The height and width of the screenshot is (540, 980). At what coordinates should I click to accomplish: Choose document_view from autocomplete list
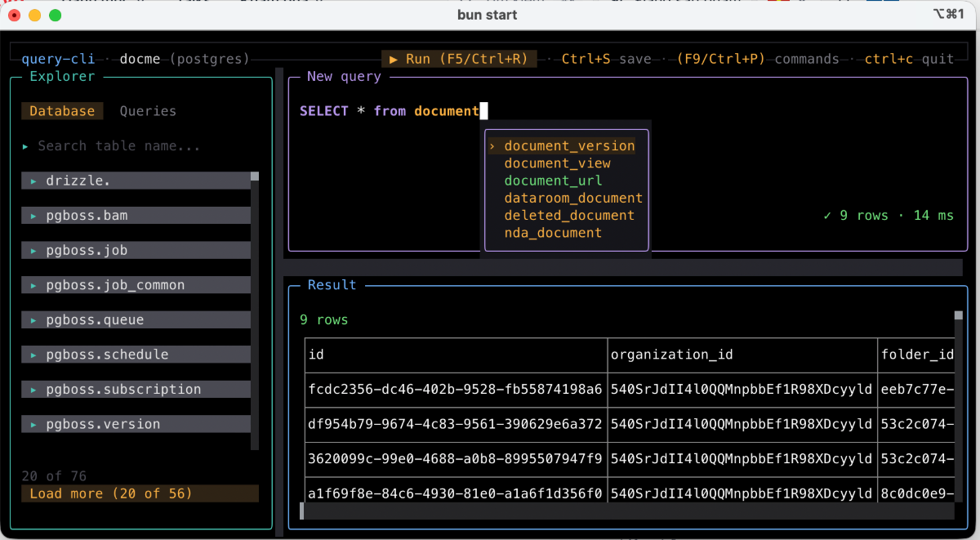pyautogui.click(x=557, y=163)
